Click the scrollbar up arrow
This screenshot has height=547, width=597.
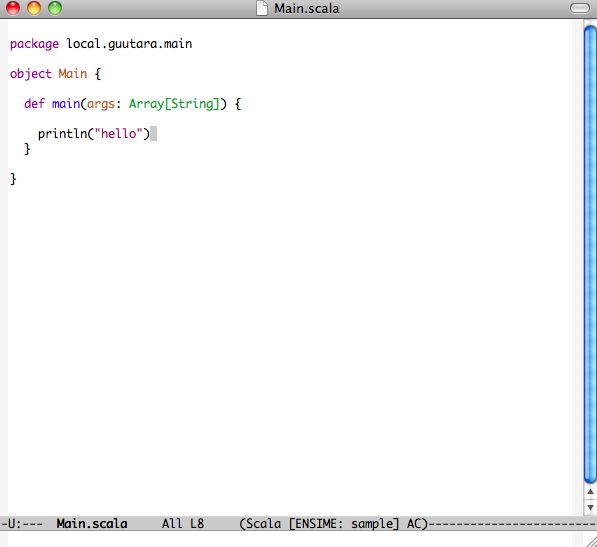pyautogui.click(x=590, y=492)
